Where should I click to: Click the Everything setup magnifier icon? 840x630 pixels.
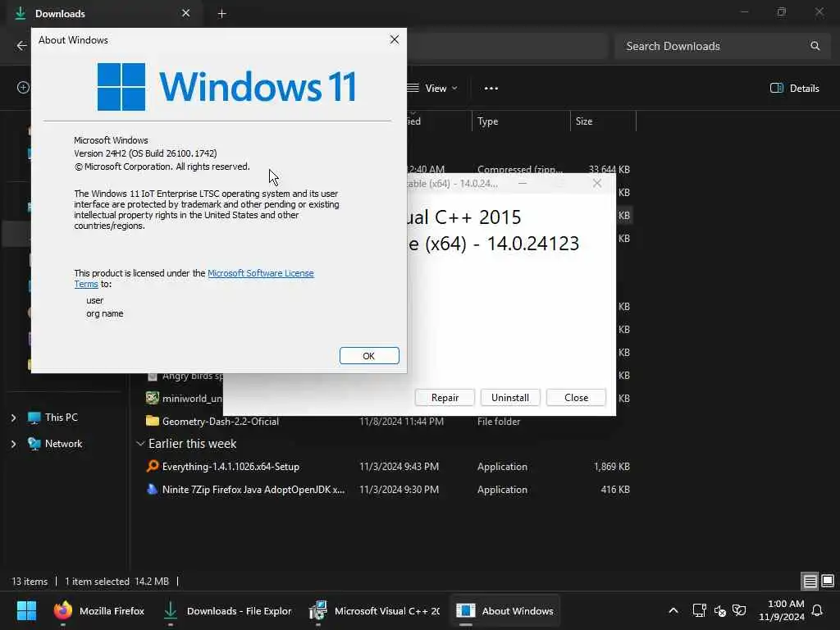pyautogui.click(x=152, y=466)
